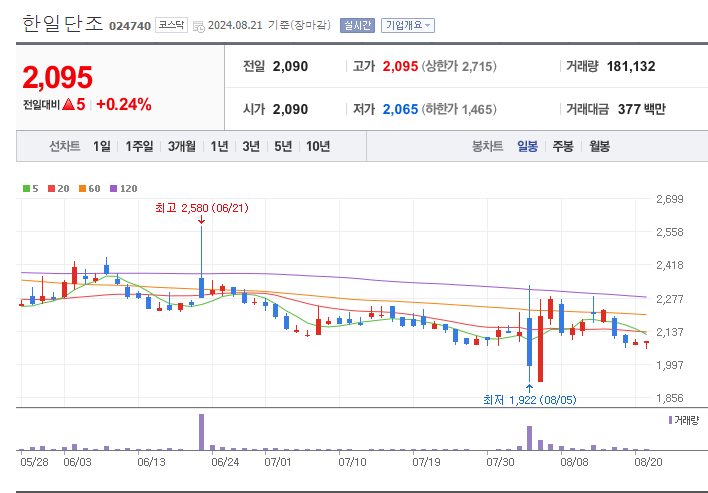This screenshot has width=708, height=493.
Task: Click the 선차트 label
Action: (x=65, y=146)
